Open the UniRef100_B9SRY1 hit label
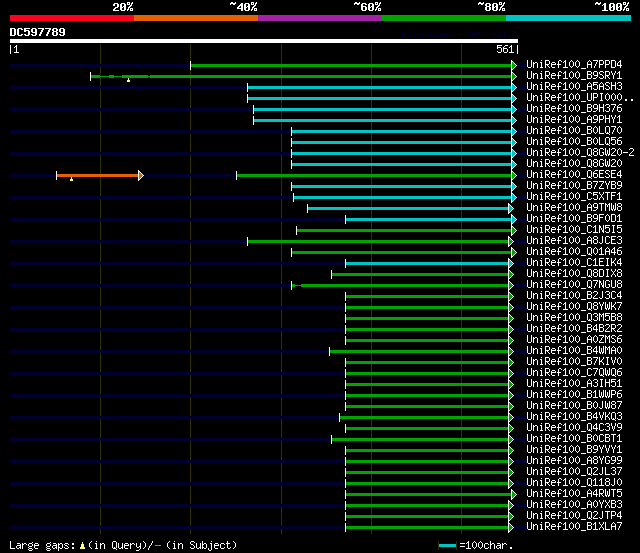 pos(574,76)
